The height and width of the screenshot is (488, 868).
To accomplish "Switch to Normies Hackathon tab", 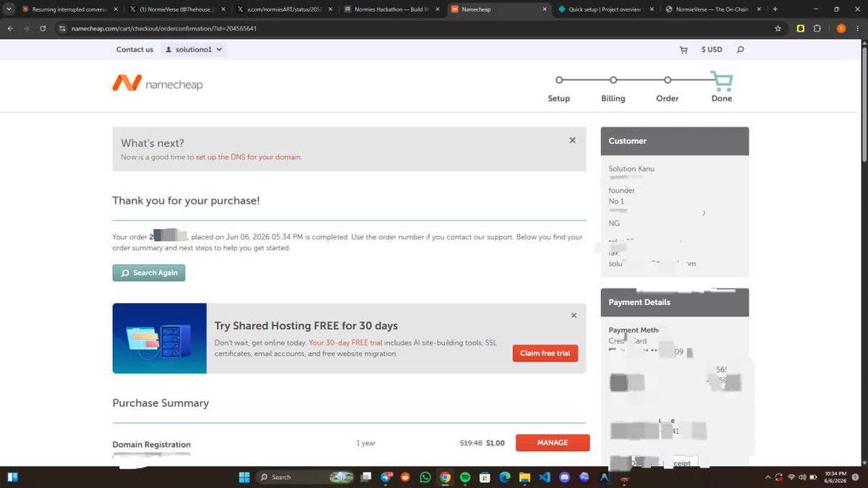I will coord(392,9).
